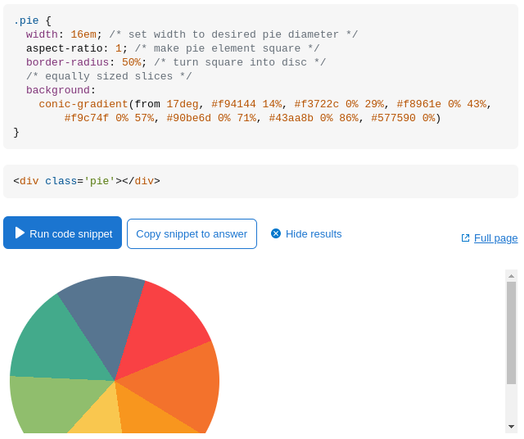Click the '#577590' color code
Viewport: 524px width, 439px height.
pos(393,118)
